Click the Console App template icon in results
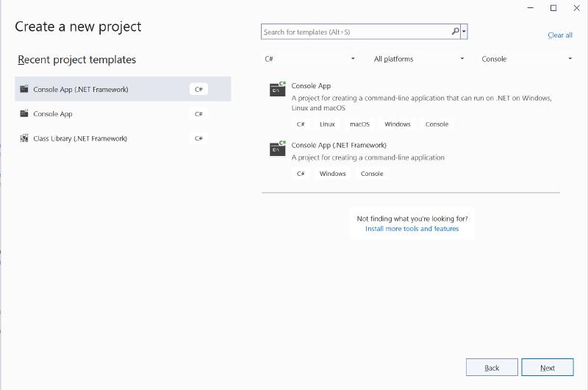Screen dimensions: 588x390 pos(278,89)
